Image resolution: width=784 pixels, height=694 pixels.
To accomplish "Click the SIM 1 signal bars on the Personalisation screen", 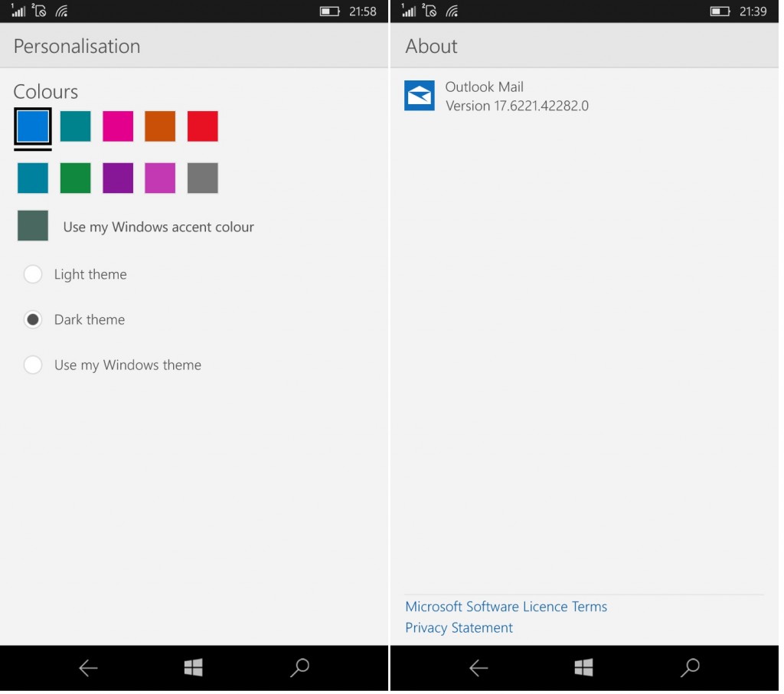I will pos(18,11).
